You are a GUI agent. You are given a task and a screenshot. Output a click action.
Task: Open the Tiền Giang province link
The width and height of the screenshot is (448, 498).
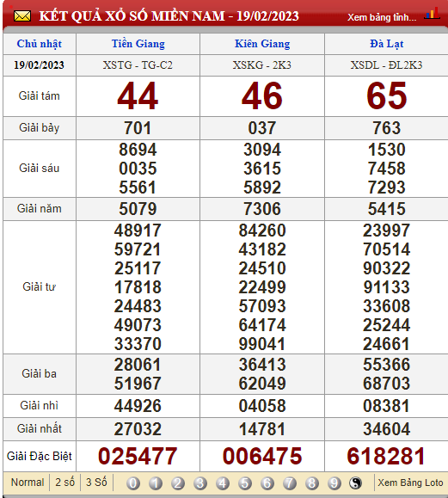[138, 44]
